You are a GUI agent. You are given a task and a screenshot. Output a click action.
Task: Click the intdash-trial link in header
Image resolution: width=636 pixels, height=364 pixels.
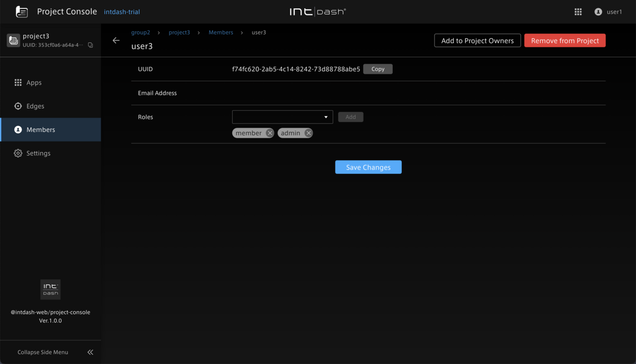point(122,12)
